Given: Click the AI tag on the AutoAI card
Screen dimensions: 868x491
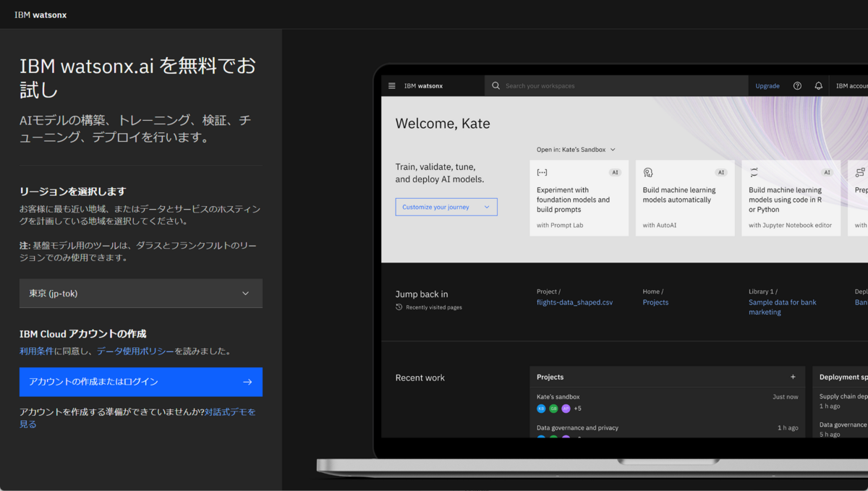Looking at the screenshot, I should pyautogui.click(x=721, y=173).
